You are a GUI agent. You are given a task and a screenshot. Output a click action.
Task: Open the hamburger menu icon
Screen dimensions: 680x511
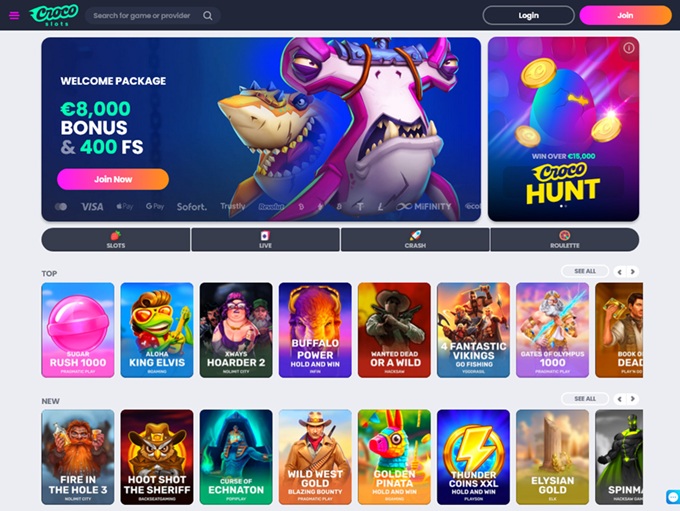14,16
